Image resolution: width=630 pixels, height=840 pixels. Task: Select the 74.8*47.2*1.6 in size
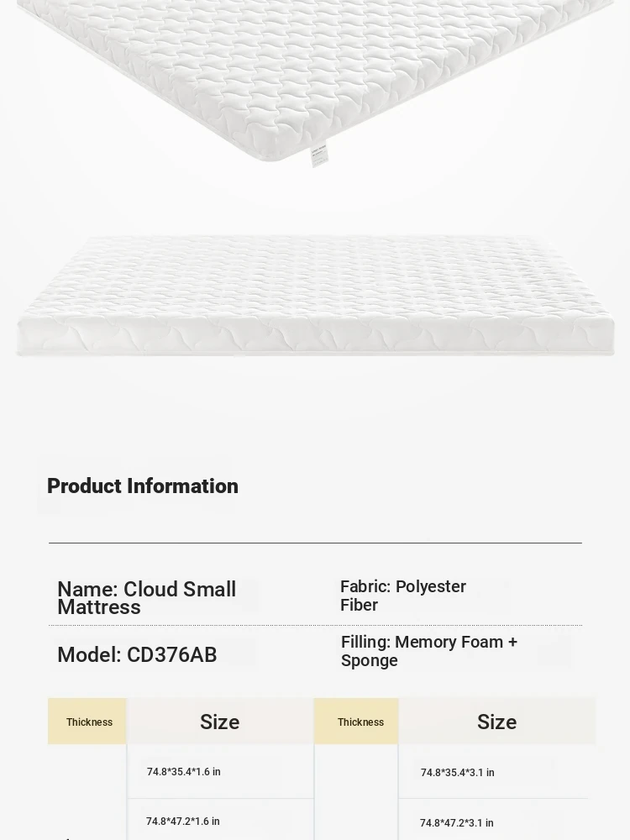183,822
